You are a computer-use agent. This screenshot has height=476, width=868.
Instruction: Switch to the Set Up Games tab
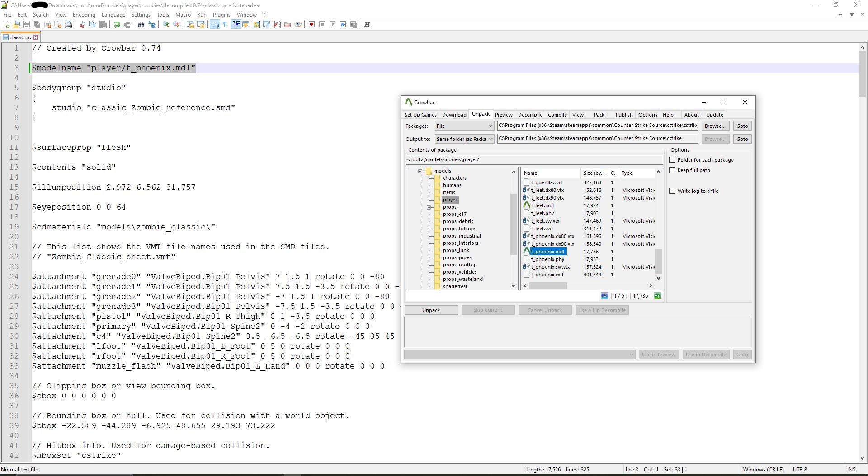pos(420,115)
